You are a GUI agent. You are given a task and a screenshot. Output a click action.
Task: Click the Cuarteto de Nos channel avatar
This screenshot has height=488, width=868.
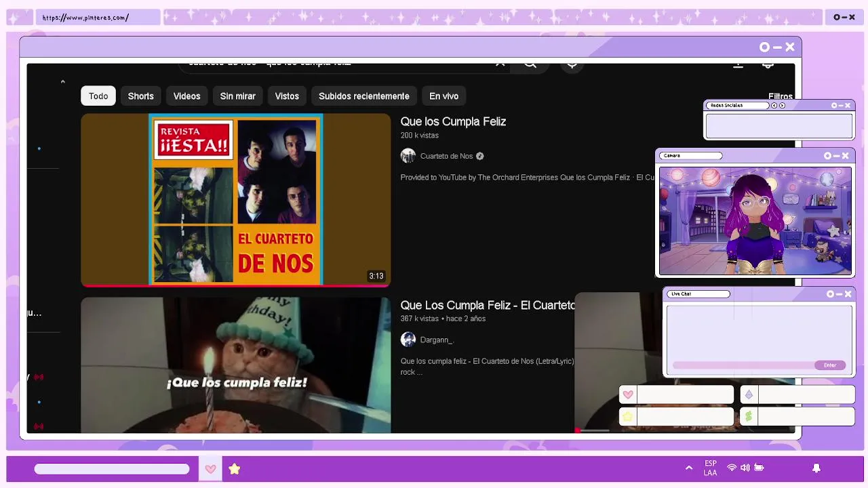(408, 156)
